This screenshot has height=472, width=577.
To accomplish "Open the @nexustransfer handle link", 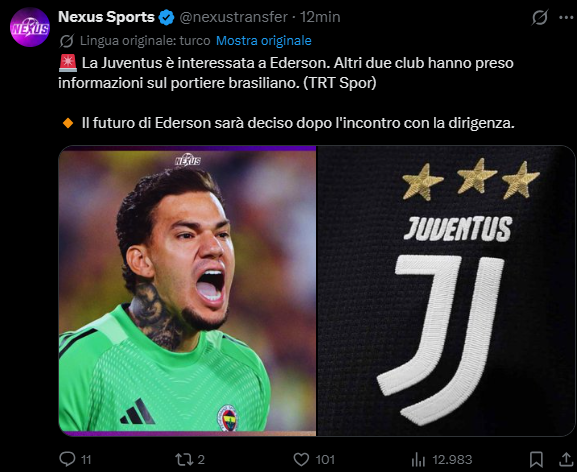I will [233, 17].
